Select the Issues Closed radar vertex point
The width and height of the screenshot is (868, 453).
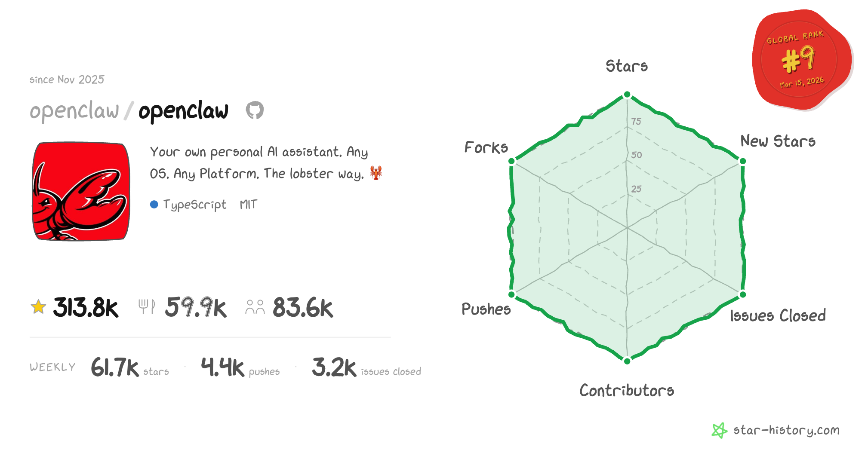click(742, 294)
